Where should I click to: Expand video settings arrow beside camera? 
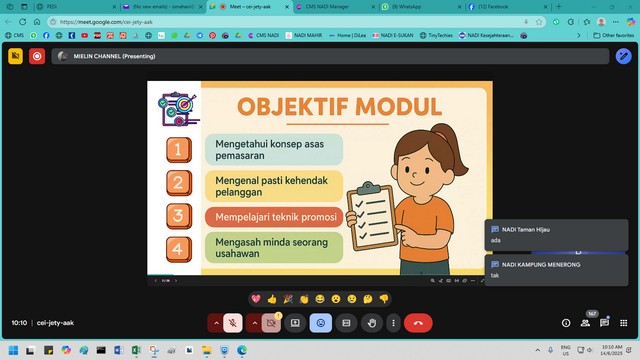pyautogui.click(x=254, y=323)
